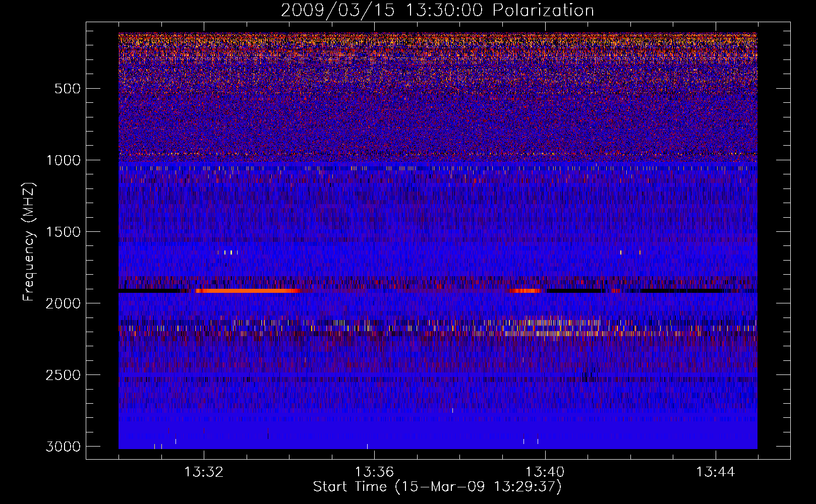
Task: Click the 3000 frequency tick label
Action: coord(63,447)
